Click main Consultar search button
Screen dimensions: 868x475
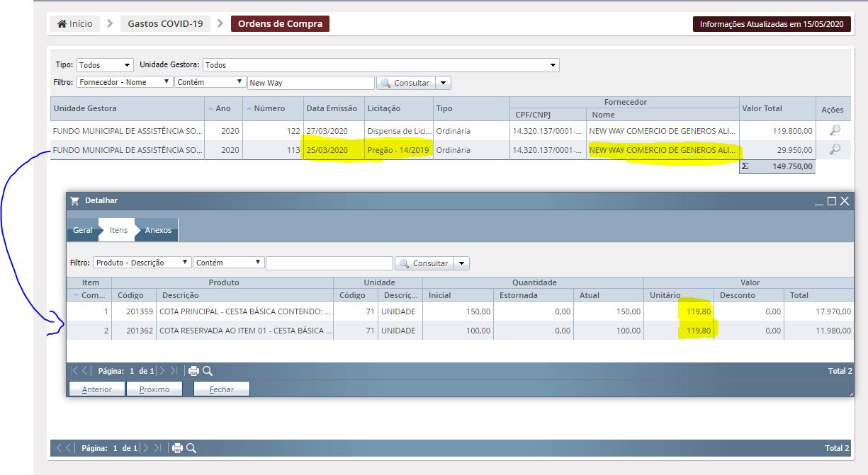(405, 83)
